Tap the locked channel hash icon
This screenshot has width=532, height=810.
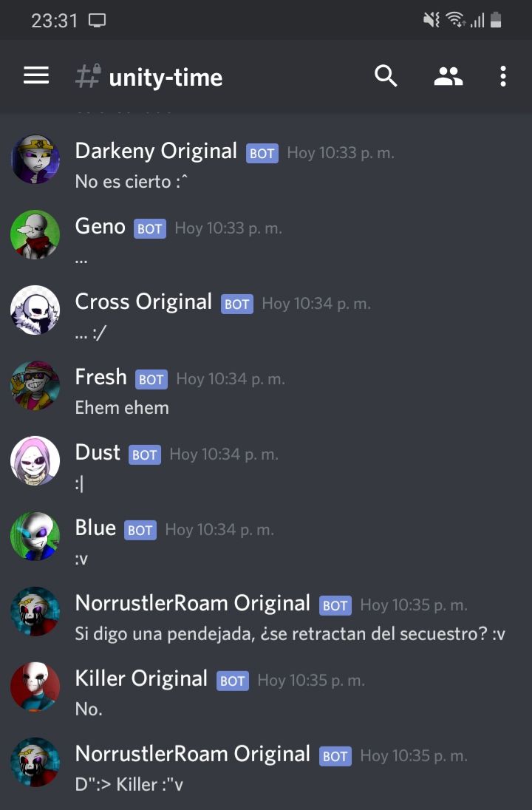click(x=88, y=76)
